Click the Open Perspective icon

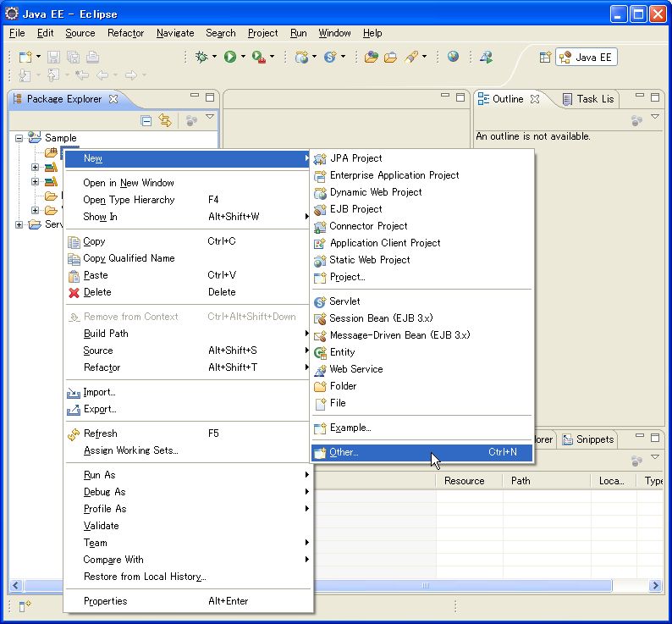(x=545, y=58)
